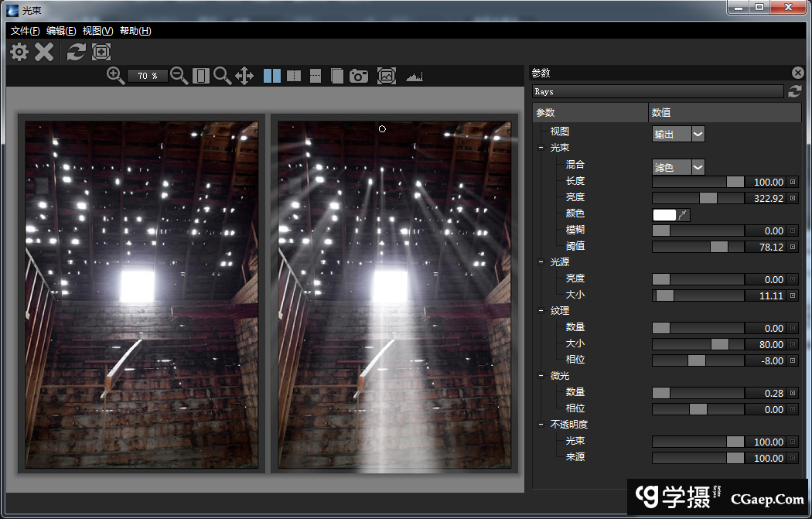Pick color with the eyedropper icon

point(684,214)
